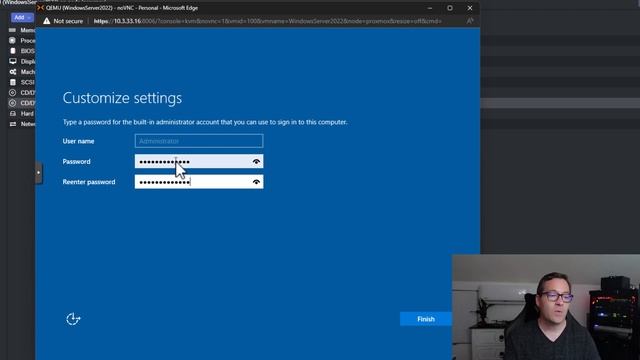Select the Network Device row icon

tap(13, 124)
